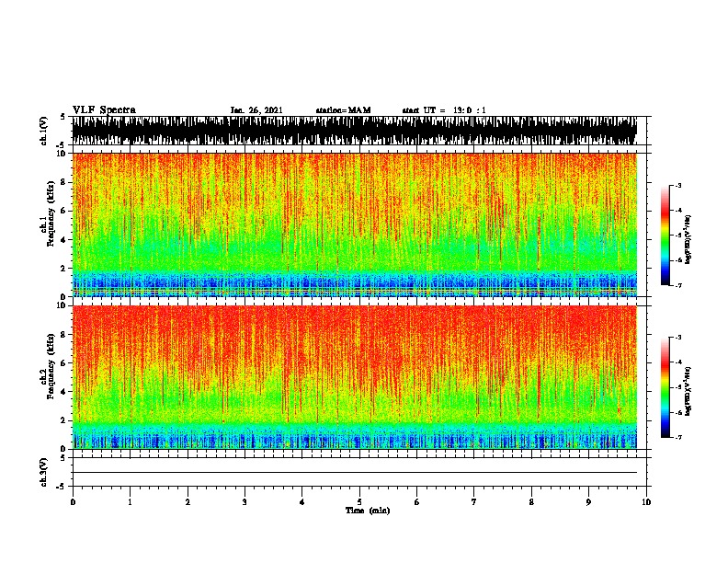Viewport: 728px width, 563px height.
Task: Click time axis tick label "0"
Action: [x=73, y=502]
